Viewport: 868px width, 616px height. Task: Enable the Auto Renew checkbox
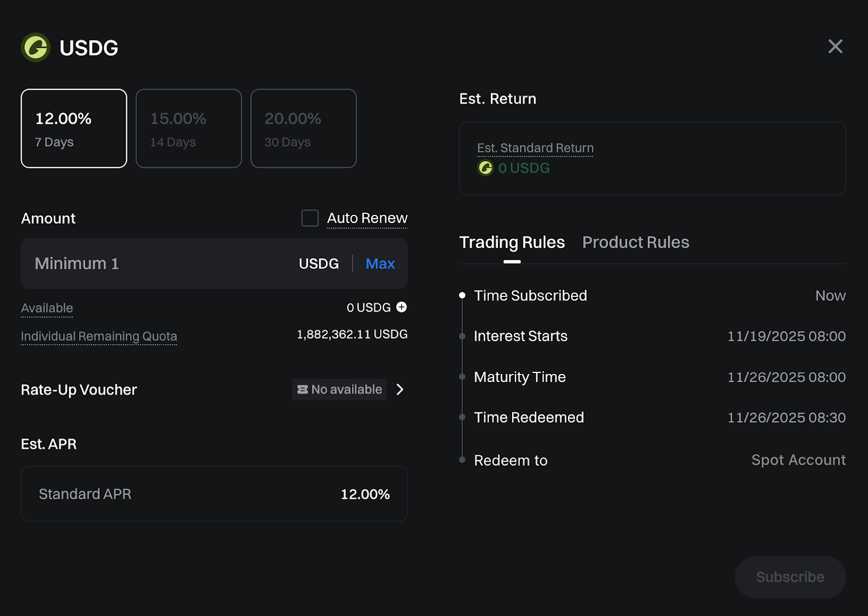click(x=310, y=218)
